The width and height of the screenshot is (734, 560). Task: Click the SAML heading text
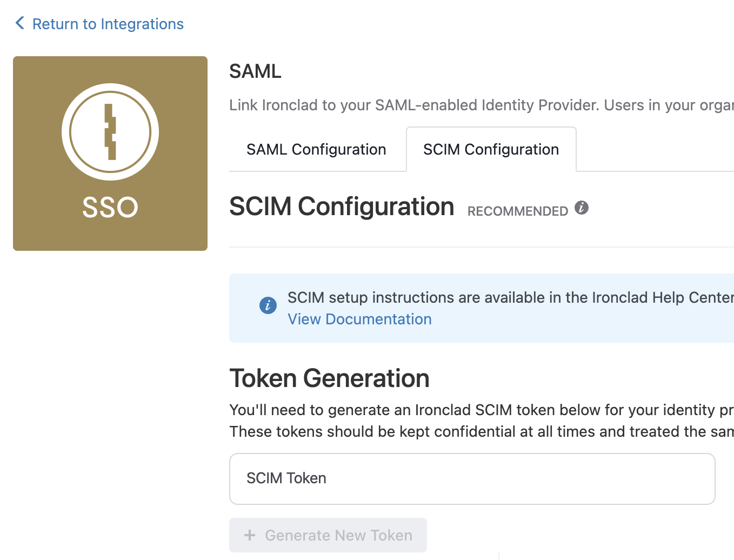[255, 71]
